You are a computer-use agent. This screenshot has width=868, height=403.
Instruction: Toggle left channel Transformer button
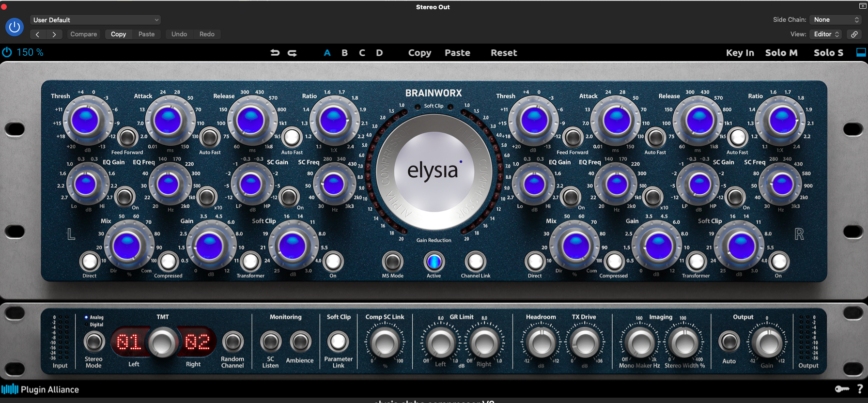[x=250, y=262]
